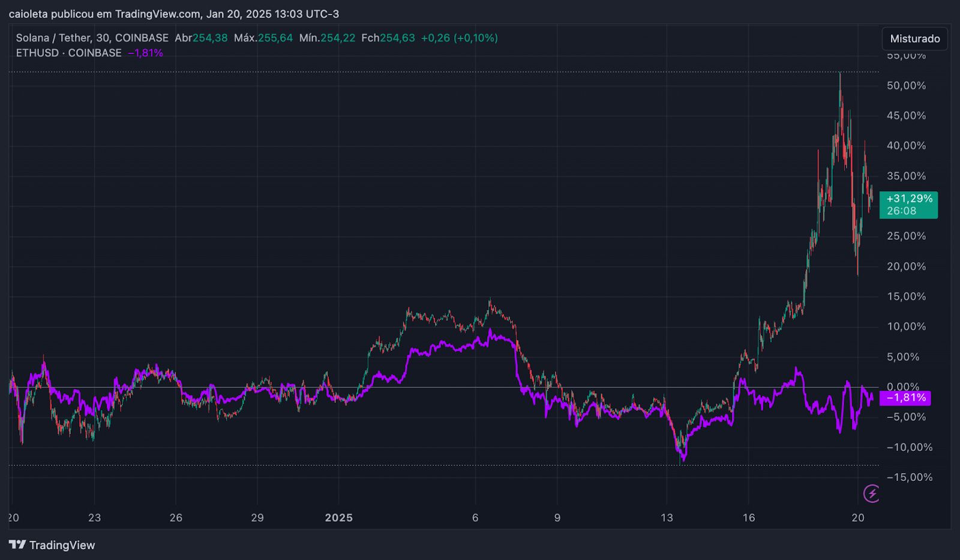Image resolution: width=960 pixels, height=560 pixels.
Task: Click the 9 date label on time axis
Action: pos(557,517)
